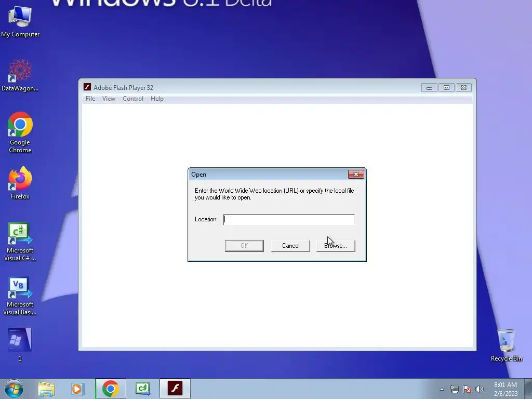
Task: Click Adobe Flash Player title bar icon
Action: (87, 87)
